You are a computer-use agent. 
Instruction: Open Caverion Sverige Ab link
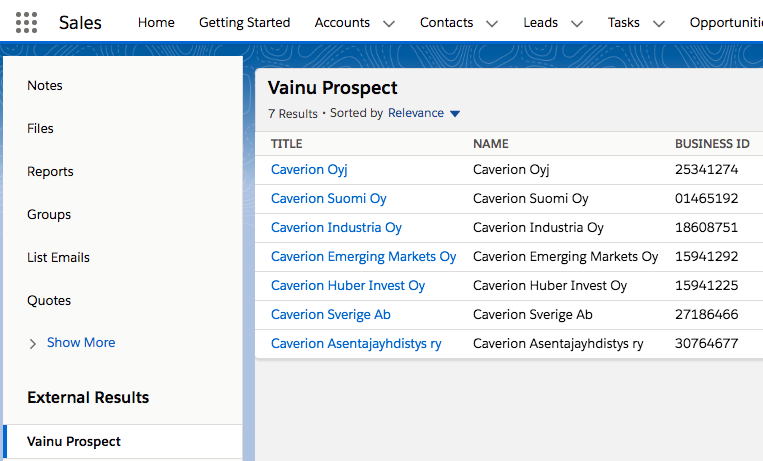(x=330, y=315)
